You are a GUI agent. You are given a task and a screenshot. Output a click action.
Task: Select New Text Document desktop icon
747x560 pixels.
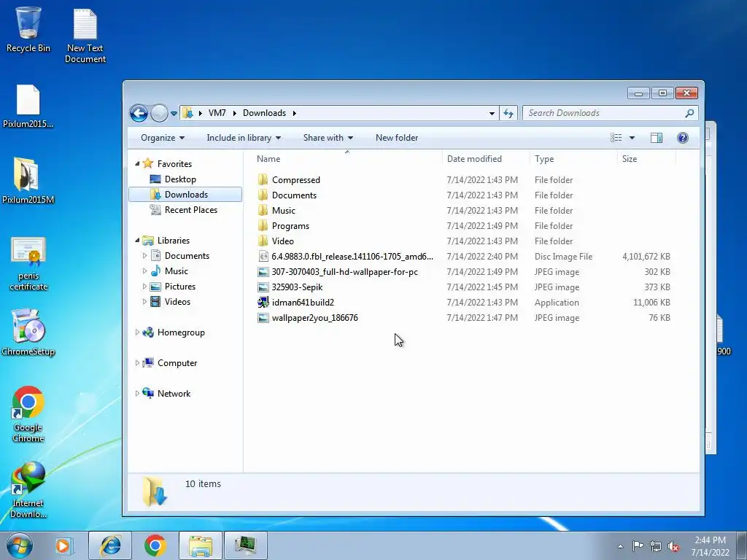click(x=85, y=36)
